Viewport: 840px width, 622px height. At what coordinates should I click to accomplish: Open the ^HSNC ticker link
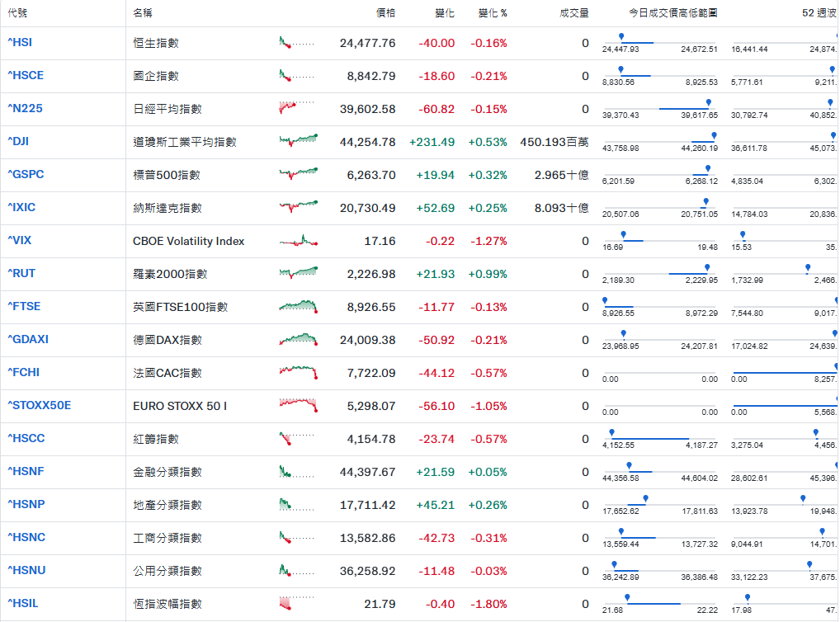26,537
